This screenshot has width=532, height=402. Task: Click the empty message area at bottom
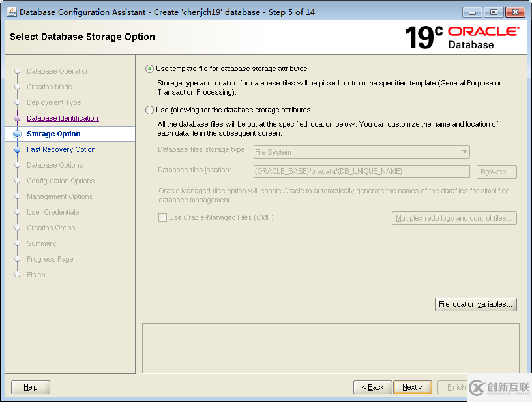click(331, 348)
